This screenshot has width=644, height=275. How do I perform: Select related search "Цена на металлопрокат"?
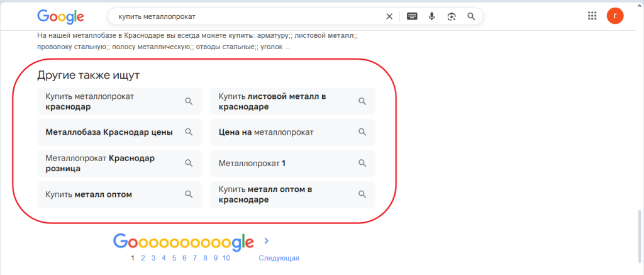292,132
